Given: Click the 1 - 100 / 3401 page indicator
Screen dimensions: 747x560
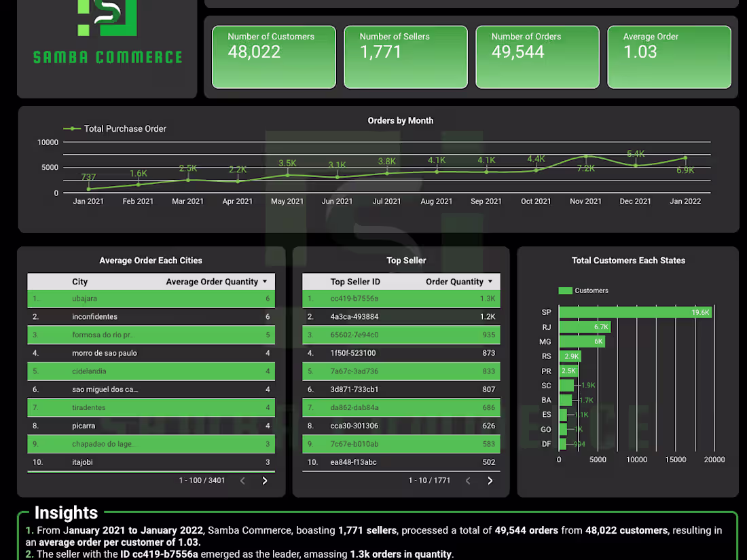Looking at the screenshot, I should [202, 481].
